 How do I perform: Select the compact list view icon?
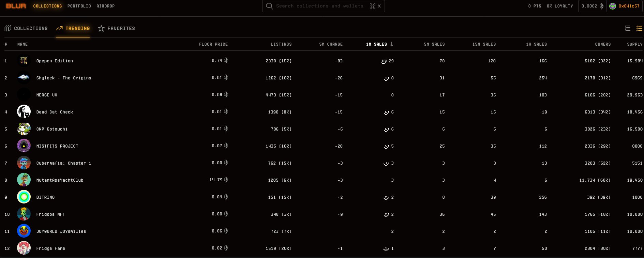[x=628, y=28]
